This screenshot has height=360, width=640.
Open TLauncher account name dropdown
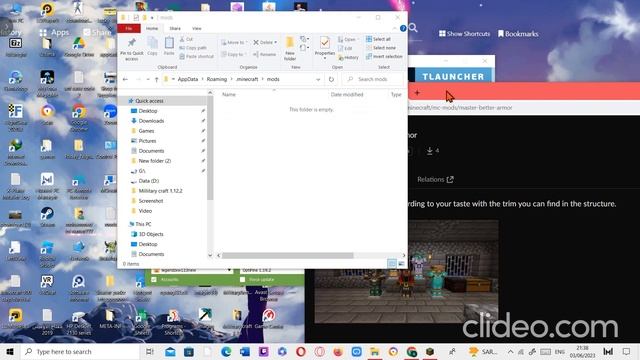pyautogui.click(x=229, y=270)
